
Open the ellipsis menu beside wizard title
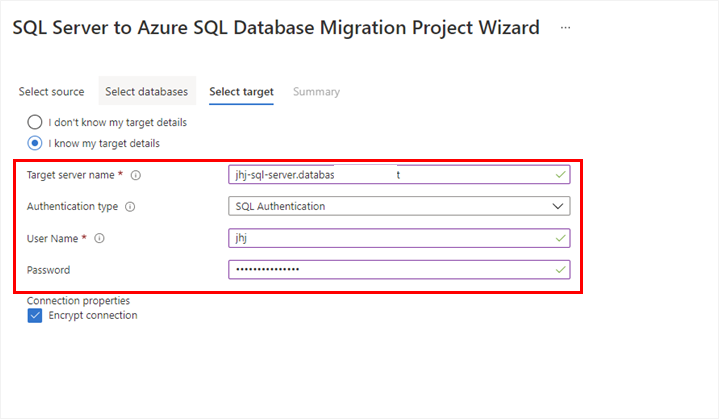coord(565,28)
